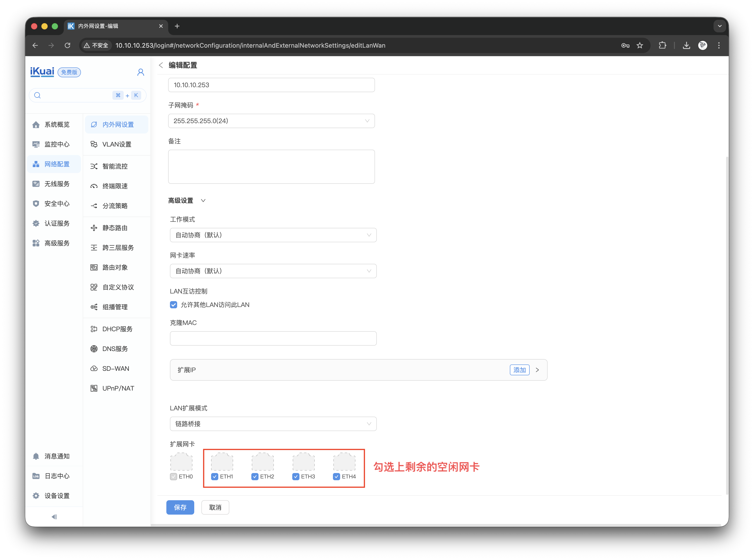Click the sidebar search magnifier icon
The image size is (754, 560).
38,95
